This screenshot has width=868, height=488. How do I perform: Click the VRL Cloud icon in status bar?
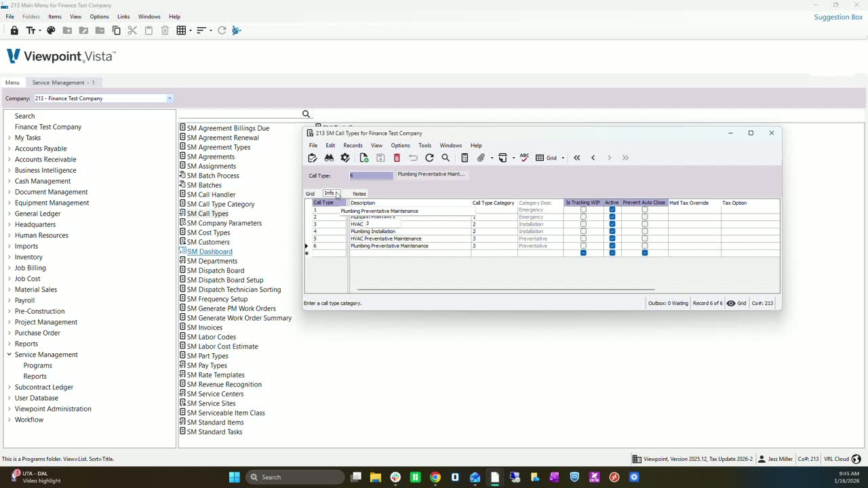pyautogui.click(x=856, y=459)
